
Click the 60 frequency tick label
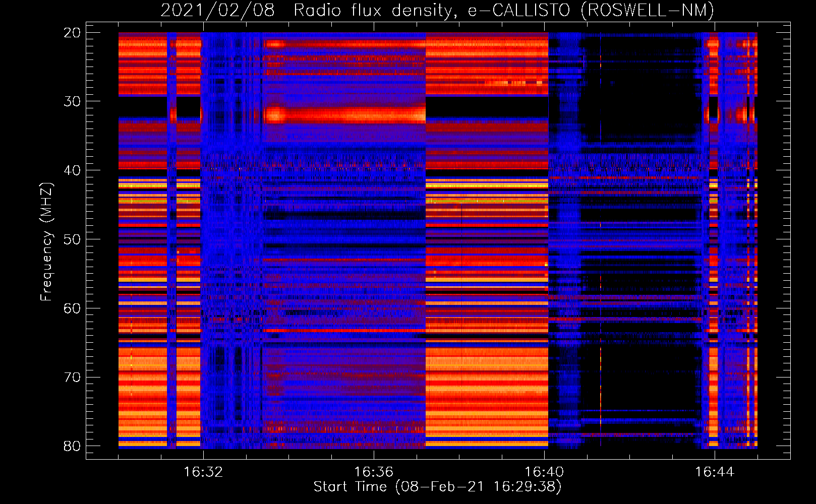[72, 308]
